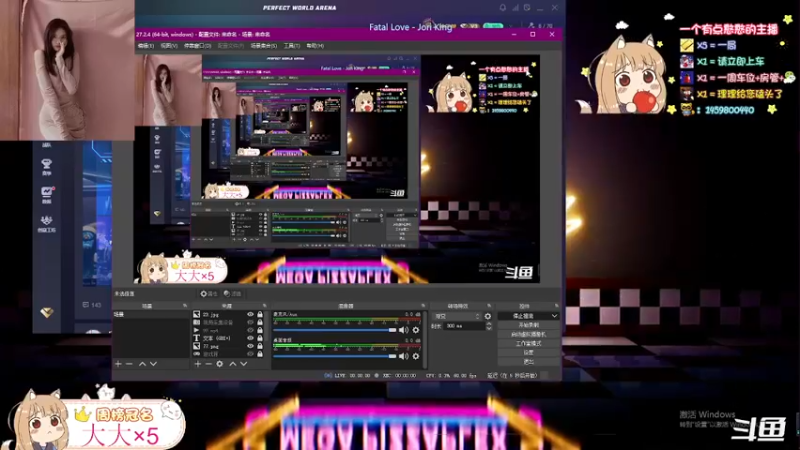The image size is (800, 450).
Task: Click the Audio Mixer vertical scrollbar
Action: (424, 339)
